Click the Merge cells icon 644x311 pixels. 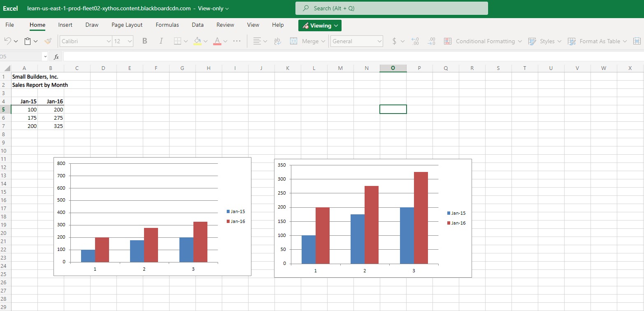click(294, 41)
